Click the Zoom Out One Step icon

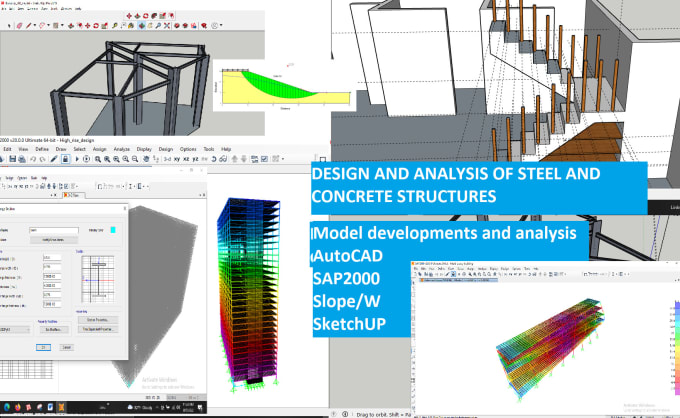pyautogui.click(x=135, y=159)
